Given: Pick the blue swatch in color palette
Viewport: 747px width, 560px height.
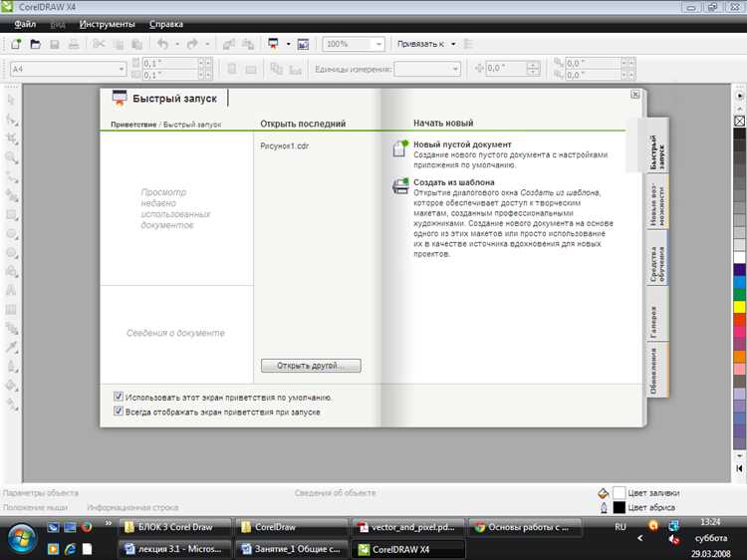Looking at the screenshot, I should tap(739, 282).
